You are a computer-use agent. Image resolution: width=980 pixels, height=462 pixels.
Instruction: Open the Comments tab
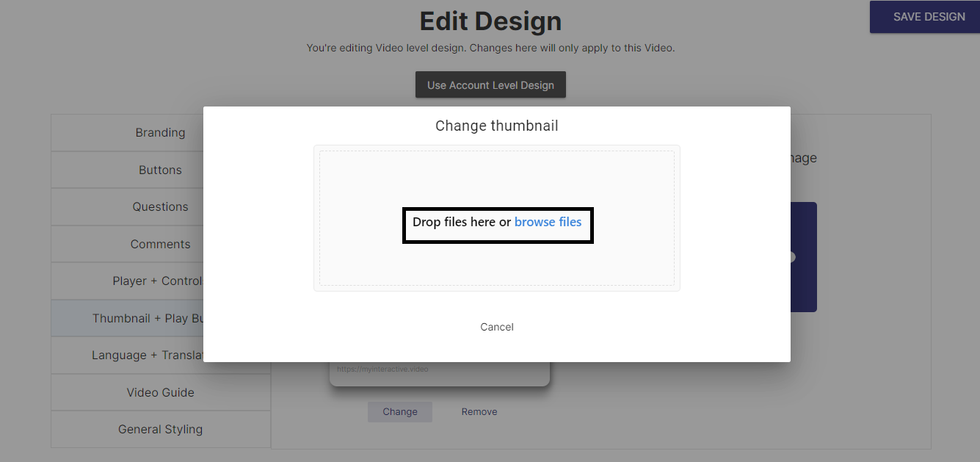160,244
